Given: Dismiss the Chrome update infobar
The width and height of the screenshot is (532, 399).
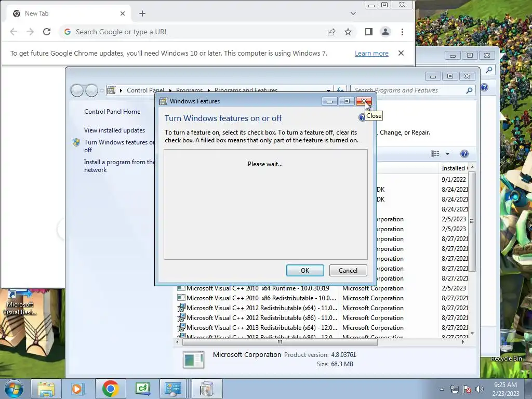Looking at the screenshot, I should click(401, 54).
